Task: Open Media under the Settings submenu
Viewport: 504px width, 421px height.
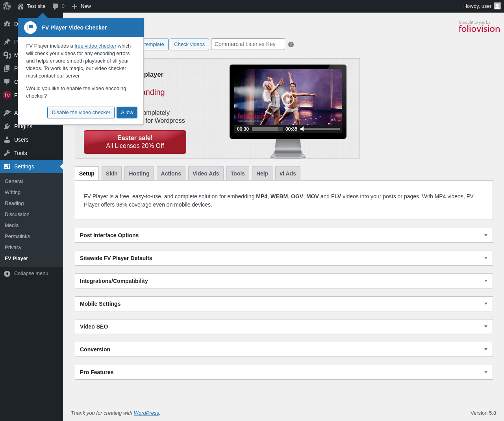Action: click(12, 225)
